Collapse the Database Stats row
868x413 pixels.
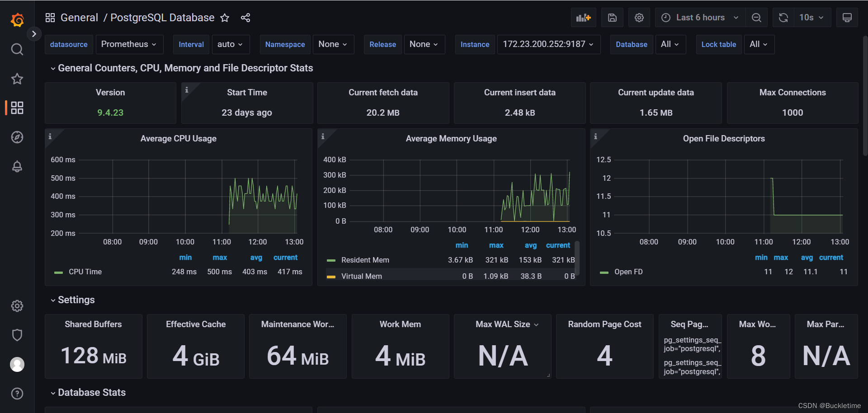coord(88,392)
